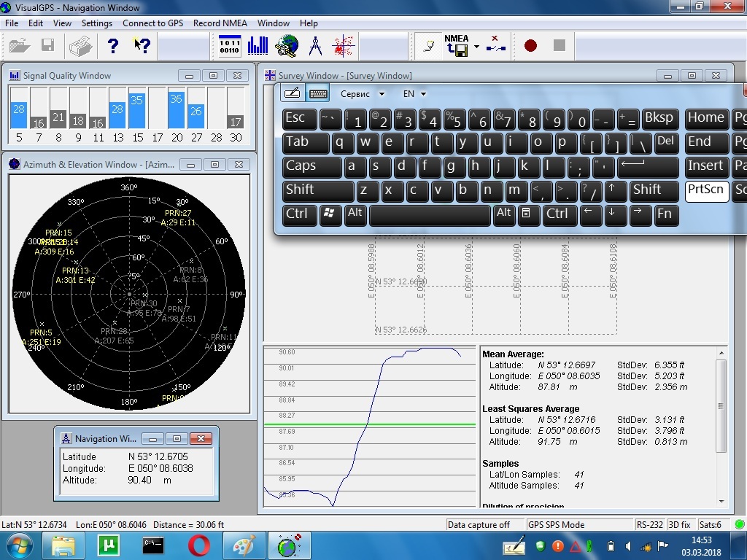
Task: Open the EN language dropdown
Action: point(414,94)
